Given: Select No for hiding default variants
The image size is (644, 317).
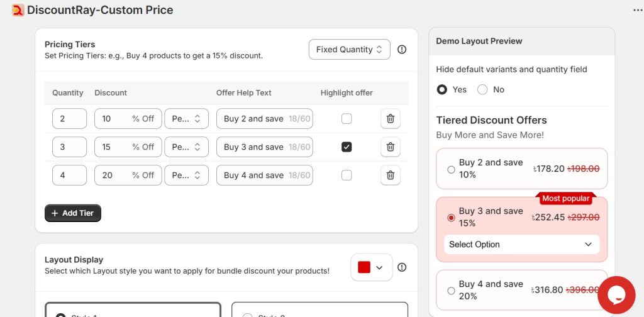Looking at the screenshot, I should (482, 89).
